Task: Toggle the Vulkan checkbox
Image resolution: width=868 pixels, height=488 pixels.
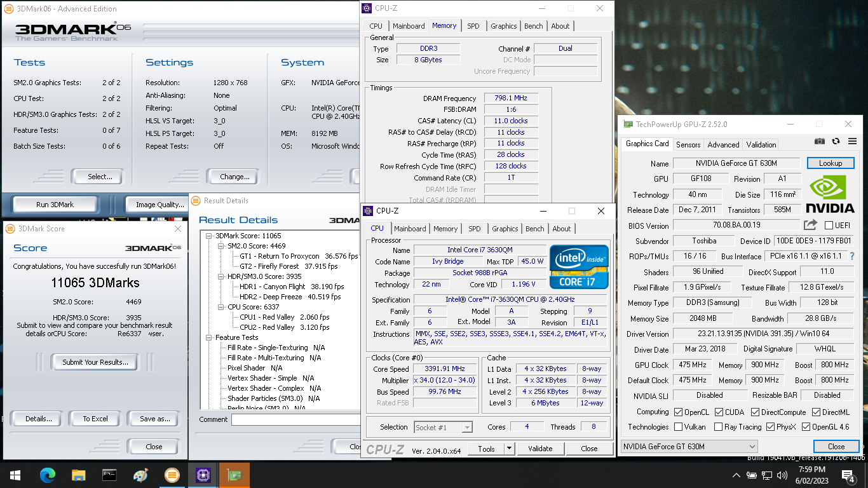Action: click(x=678, y=427)
